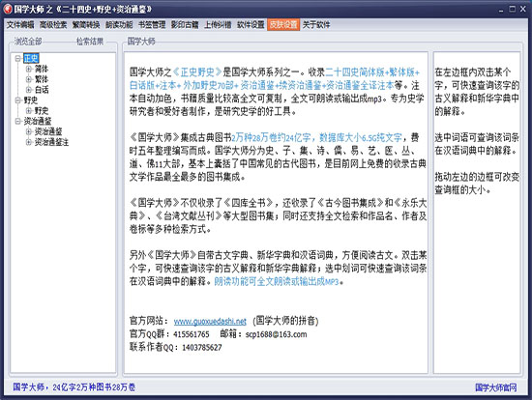Select the highlighted 皮肤设置 menu
Viewport: 532px width, 400px height.
tap(283, 25)
